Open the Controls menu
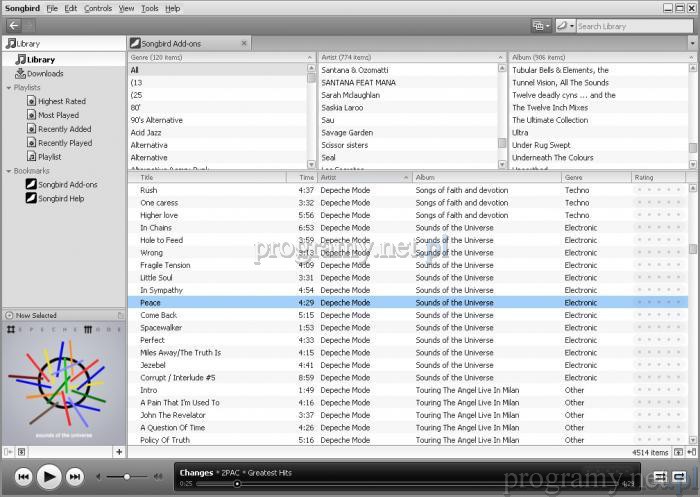Image resolution: width=700 pixels, height=497 pixels. 98,8
